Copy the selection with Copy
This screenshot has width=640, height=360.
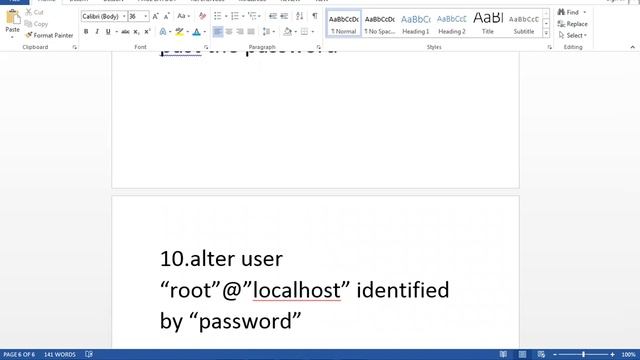click(36, 24)
